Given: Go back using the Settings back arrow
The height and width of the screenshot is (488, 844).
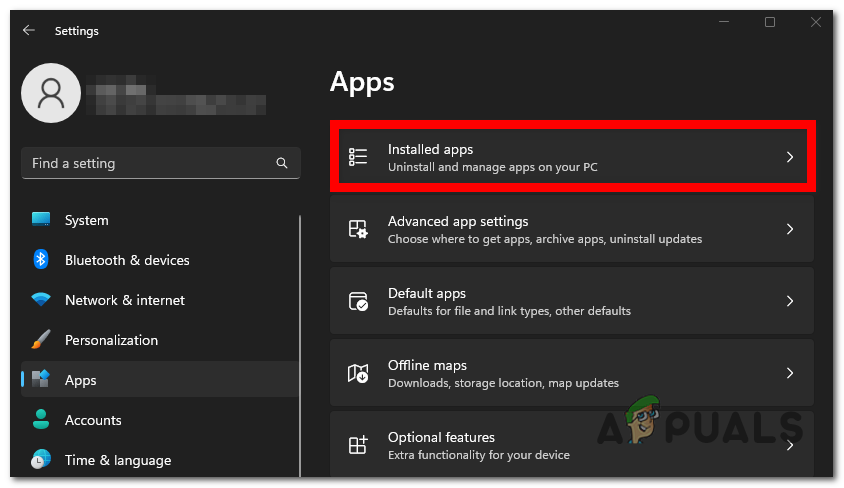Looking at the screenshot, I should [29, 31].
